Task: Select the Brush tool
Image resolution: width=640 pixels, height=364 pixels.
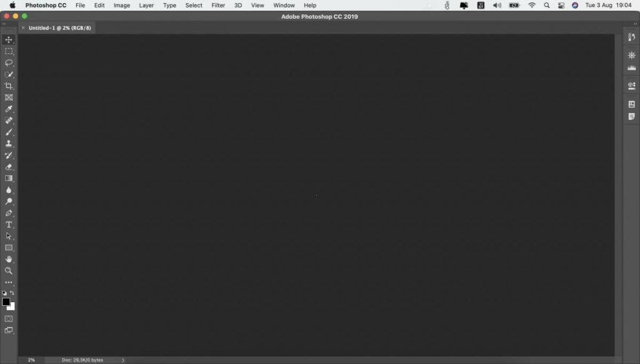Action: coord(9,132)
